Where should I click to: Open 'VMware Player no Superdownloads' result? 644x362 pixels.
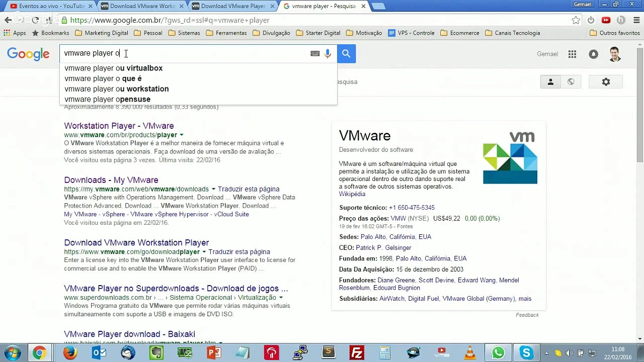pyautogui.click(x=176, y=289)
